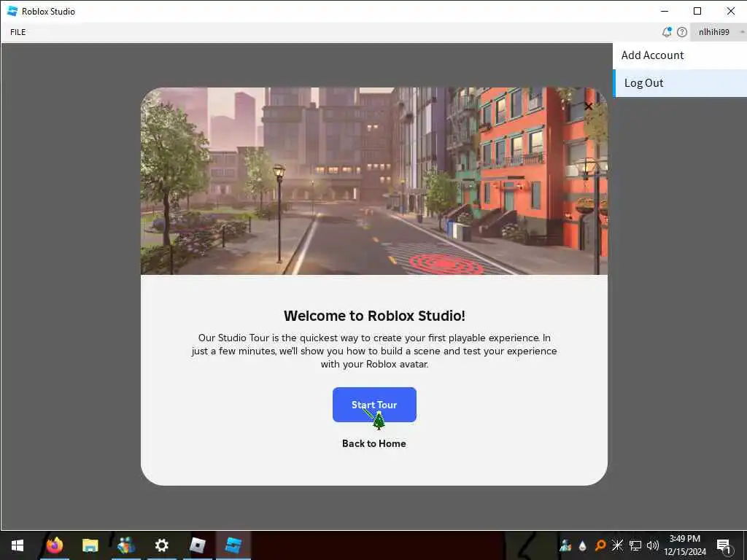
Task: Launch Firefox from the taskbar
Action: point(54,545)
